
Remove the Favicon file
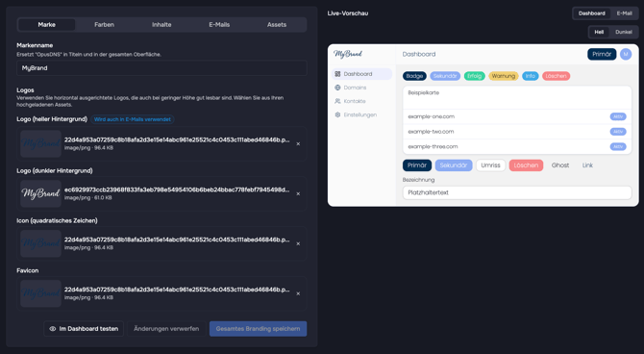pos(298,293)
